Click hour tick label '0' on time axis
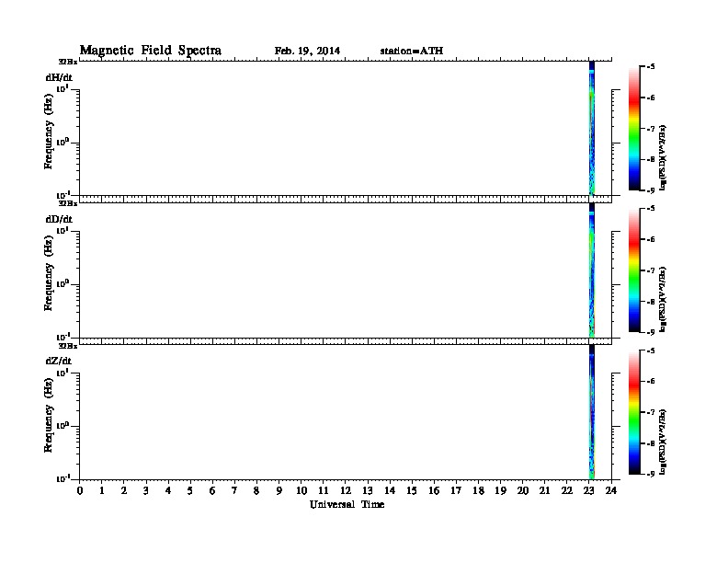Screen dimensions: 728x563 tap(80, 490)
